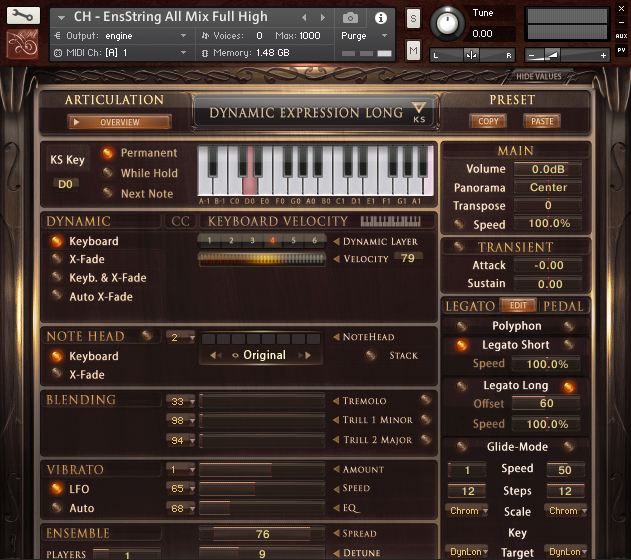Enable Legato Long mode LED
The height and width of the screenshot is (560, 631).
(568, 386)
